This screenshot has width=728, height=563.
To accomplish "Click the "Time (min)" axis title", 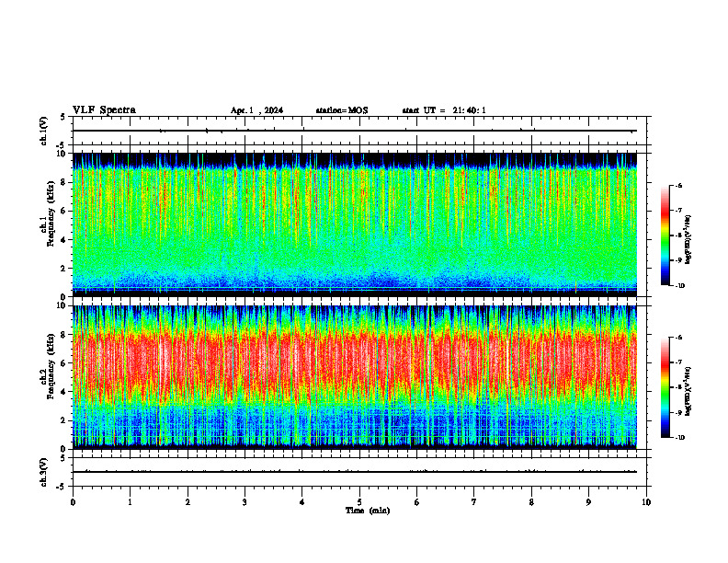I will click(368, 511).
